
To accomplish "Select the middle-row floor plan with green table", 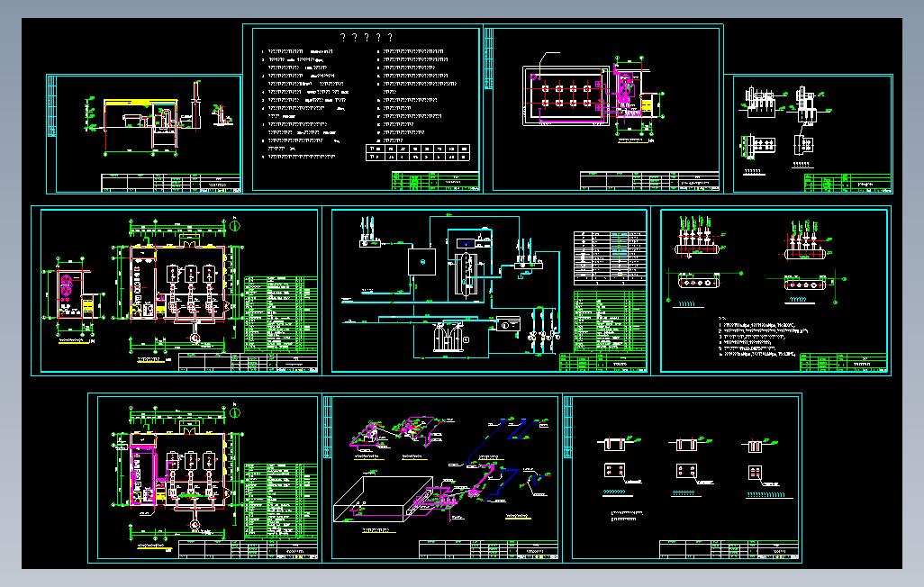I will [177, 291].
